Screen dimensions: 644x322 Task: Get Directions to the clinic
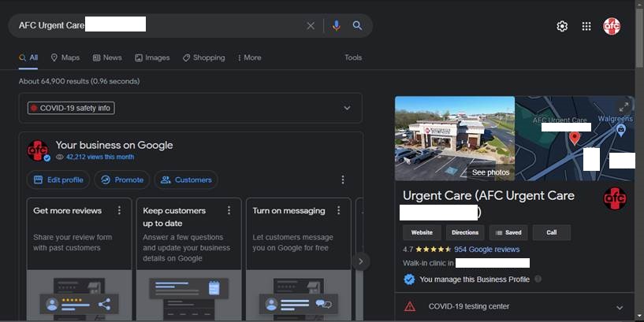coord(465,232)
